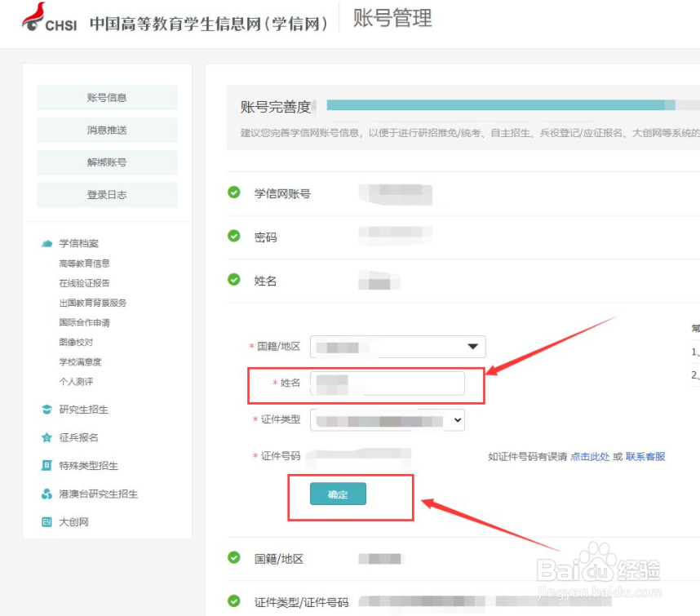Open 学校满意度 link
The image size is (700, 616).
[80, 361]
